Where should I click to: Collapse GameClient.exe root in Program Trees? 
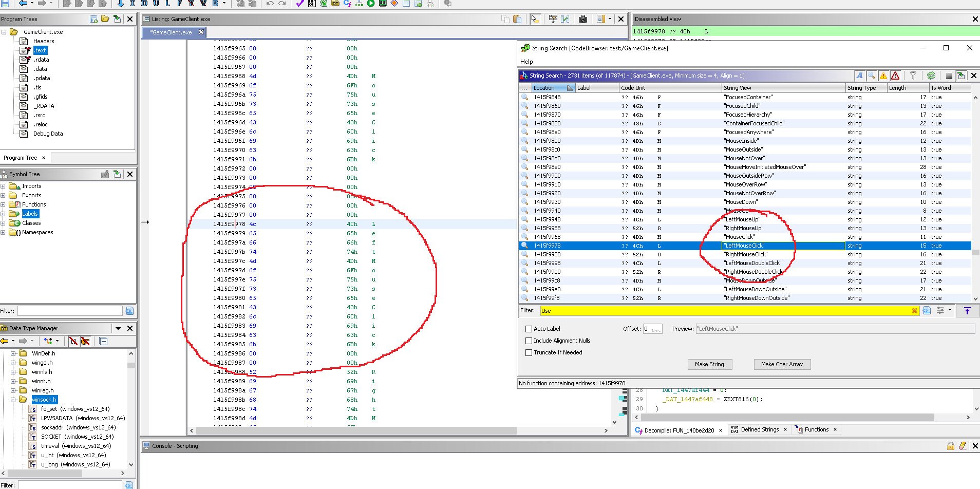[4, 32]
